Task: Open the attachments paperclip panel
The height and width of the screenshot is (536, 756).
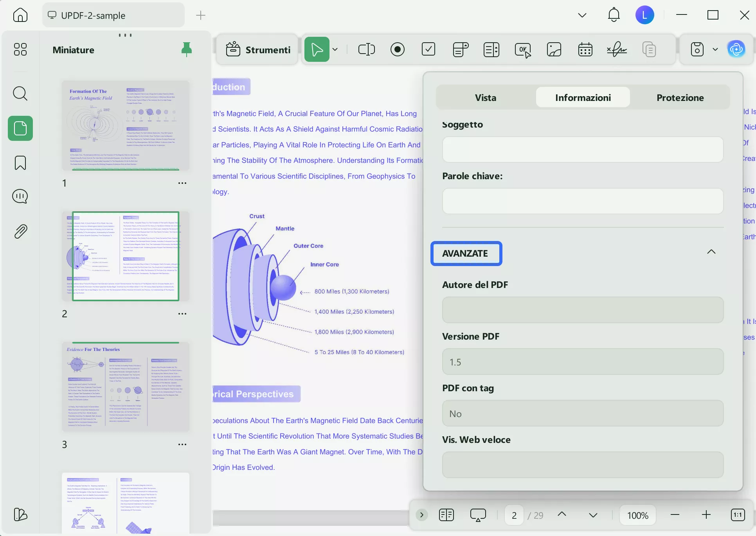Action: (x=20, y=232)
